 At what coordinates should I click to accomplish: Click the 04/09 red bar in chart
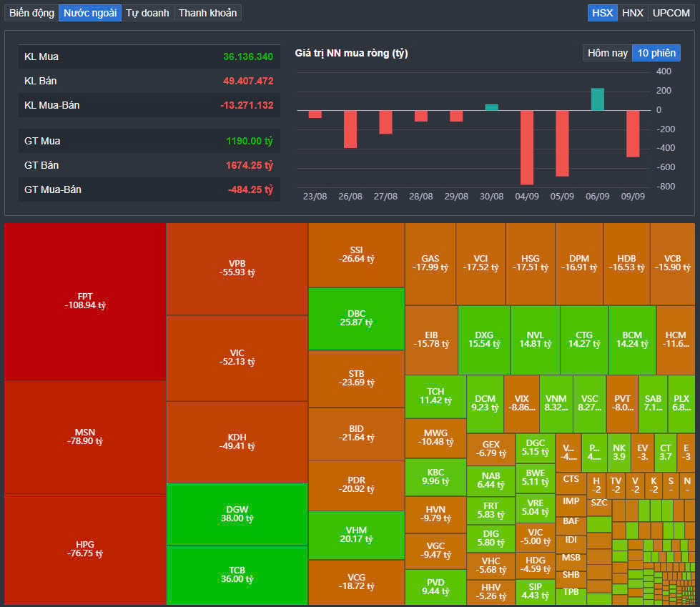527,147
